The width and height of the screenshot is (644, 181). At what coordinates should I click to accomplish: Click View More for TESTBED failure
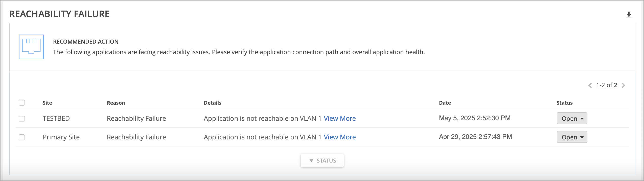(339, 118)
